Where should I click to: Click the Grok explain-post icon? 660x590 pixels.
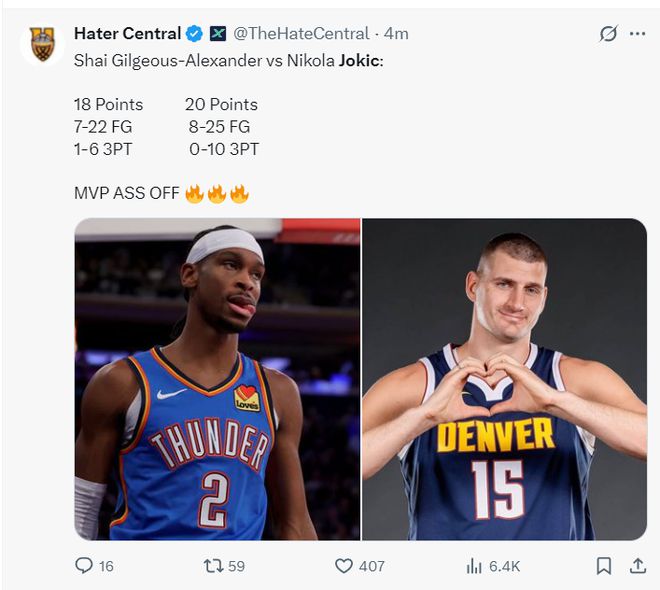pos(608,34)
